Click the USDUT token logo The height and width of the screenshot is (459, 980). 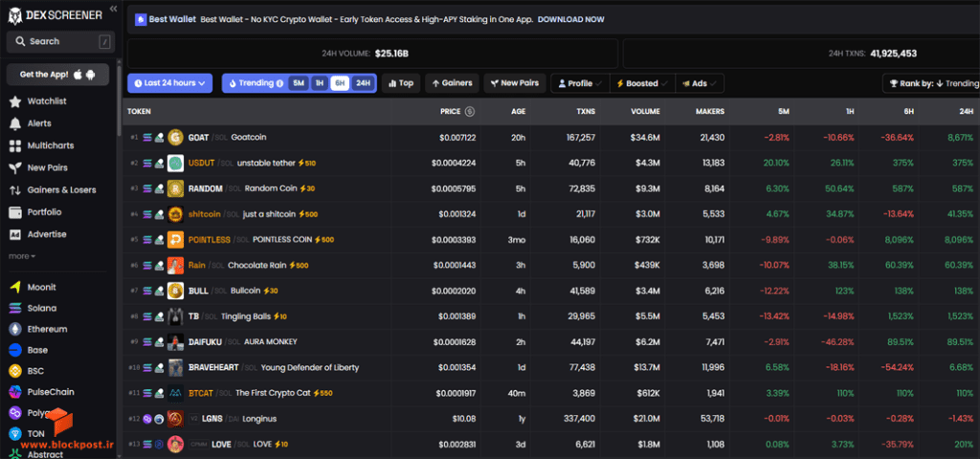[x=176, y=163]
